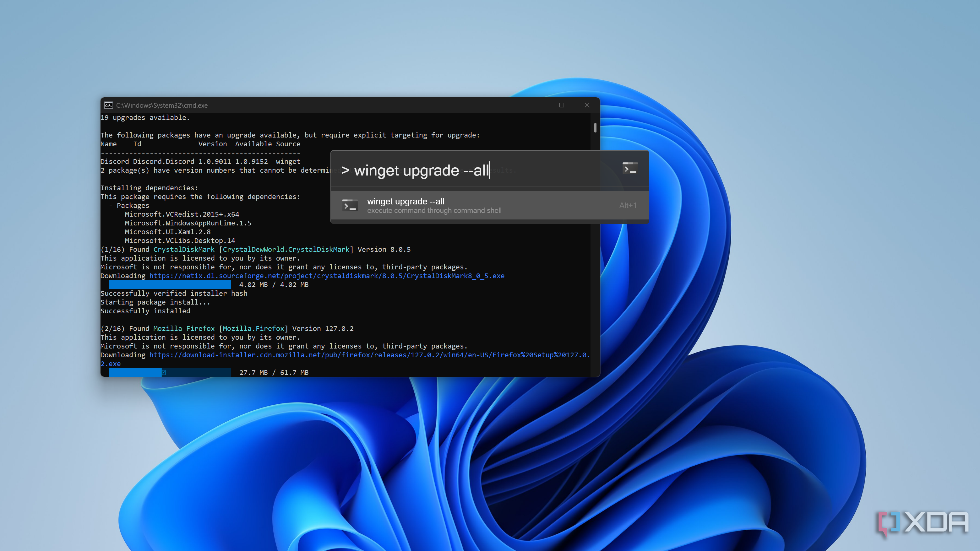Click the Alt+1 shortcut hint in the result
Viewport: 980px width, 551px height.
[x=628, y=205]
